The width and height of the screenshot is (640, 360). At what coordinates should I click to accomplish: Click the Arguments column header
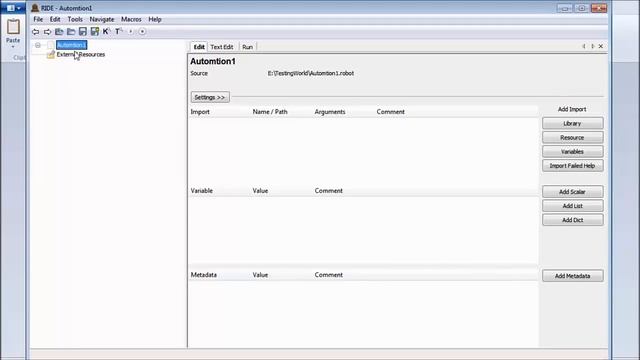pos(330,112)
